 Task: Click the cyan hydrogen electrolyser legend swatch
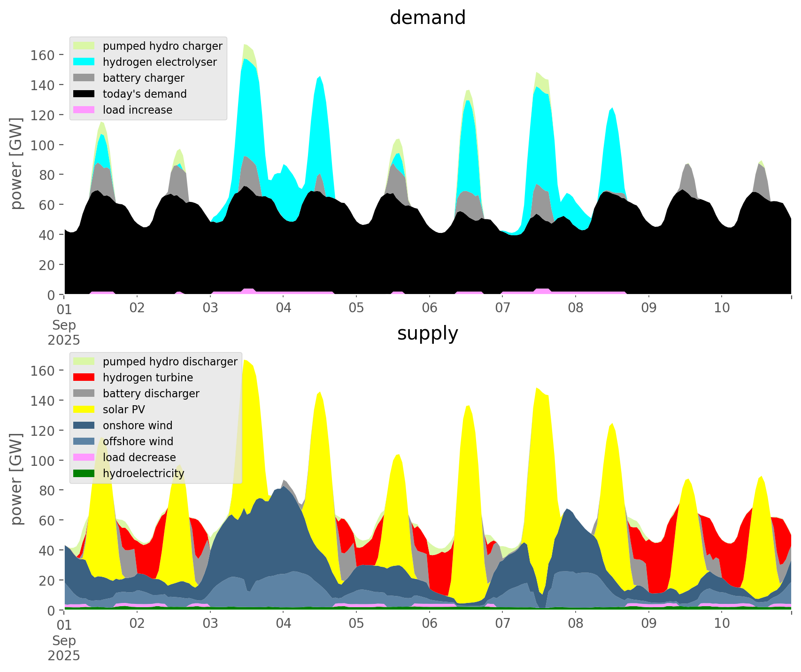pyautogui.click(x=84, y=62)
